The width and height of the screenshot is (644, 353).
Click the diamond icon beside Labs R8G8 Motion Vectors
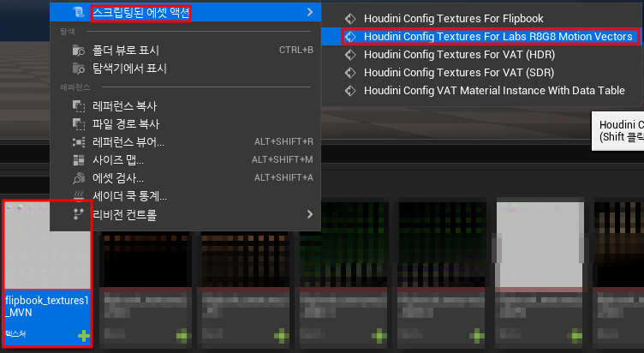point(350,37)
